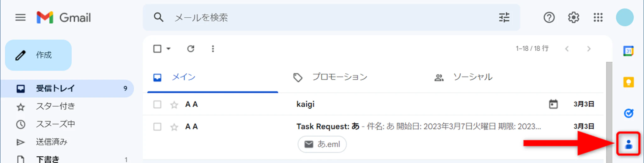Open the あ.eml attachment chip
Screen dimensions: 644x163
click(322, 144)
